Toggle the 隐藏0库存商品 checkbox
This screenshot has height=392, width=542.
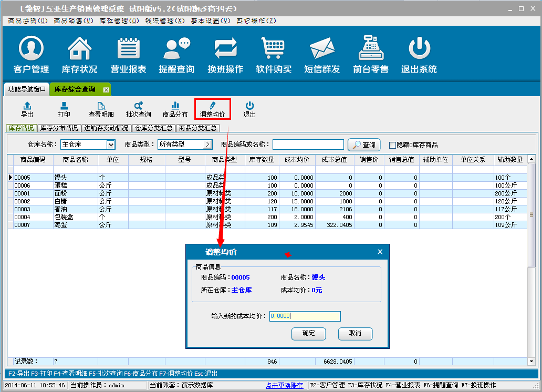(392, 145)
